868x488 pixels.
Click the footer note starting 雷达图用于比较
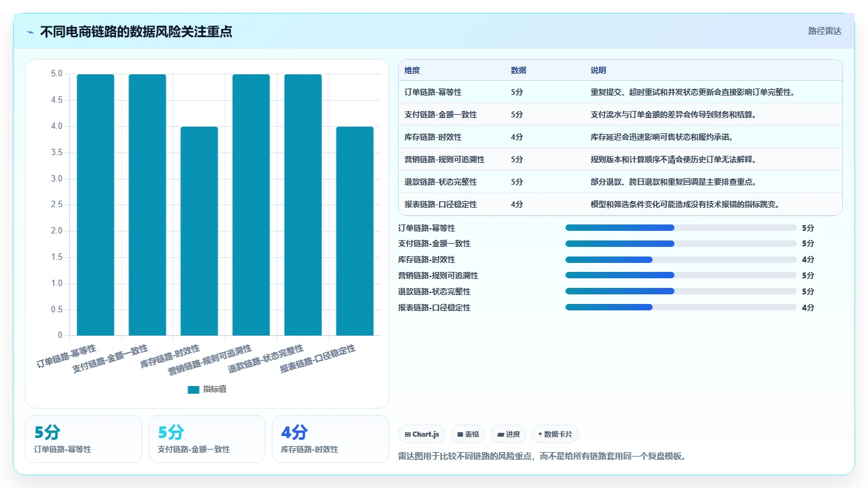[x=542, y=457]
